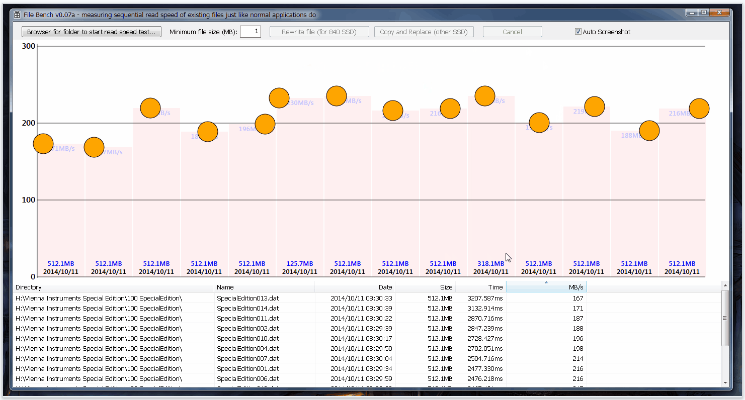Screen dimensions: 745x400
Task: Click the 318.1MB file size label in chart
Action: [x=491, y=264]
